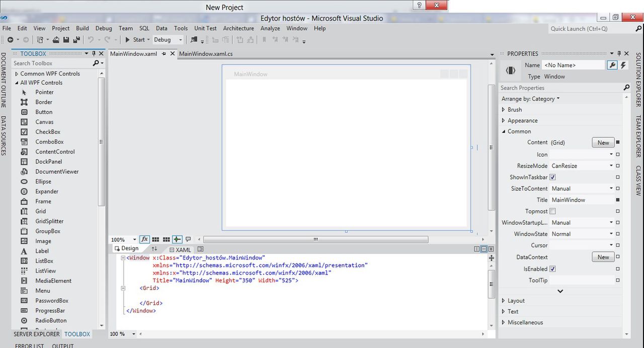644x348 pixels.
Task: Click the Navigate Backward arrow icon
Action: [x=10, y=40]
